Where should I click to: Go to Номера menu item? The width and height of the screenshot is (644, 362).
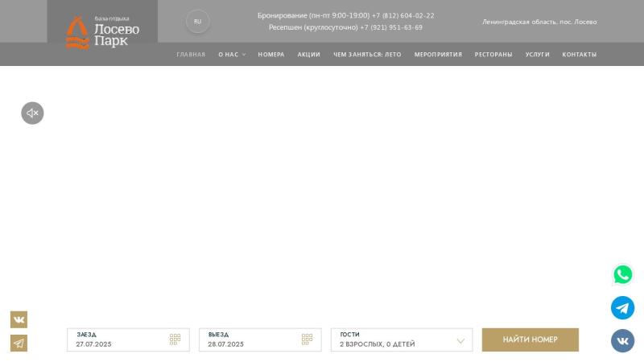tap(271, 55)
